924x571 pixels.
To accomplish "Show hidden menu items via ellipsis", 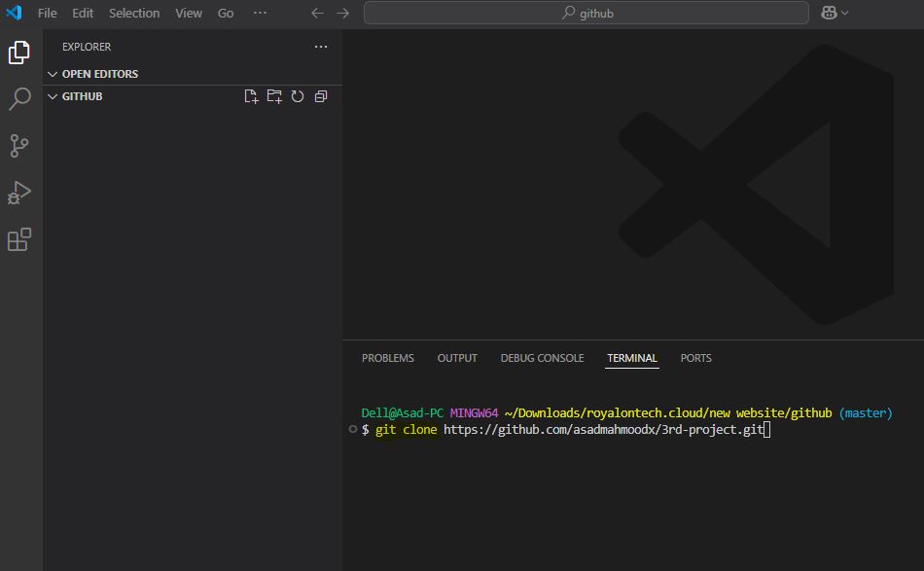I will pyautogui.click(x=260, y=13).
